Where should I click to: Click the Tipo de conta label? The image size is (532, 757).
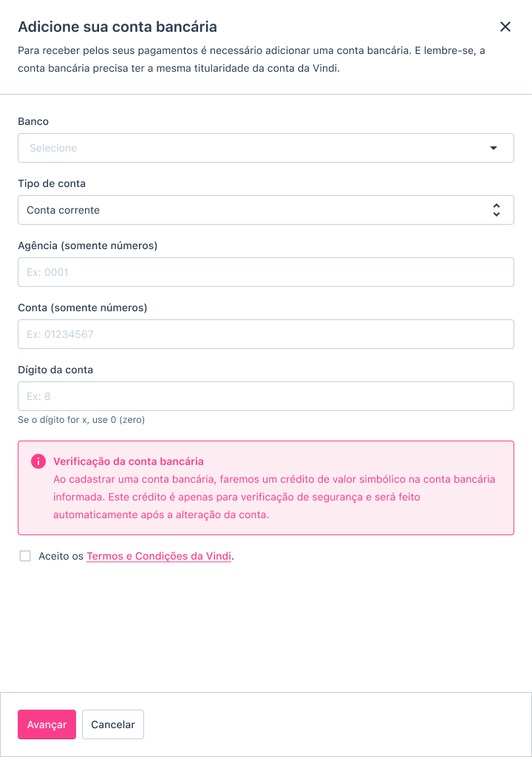pyautogui.click(x=52, y=183)
